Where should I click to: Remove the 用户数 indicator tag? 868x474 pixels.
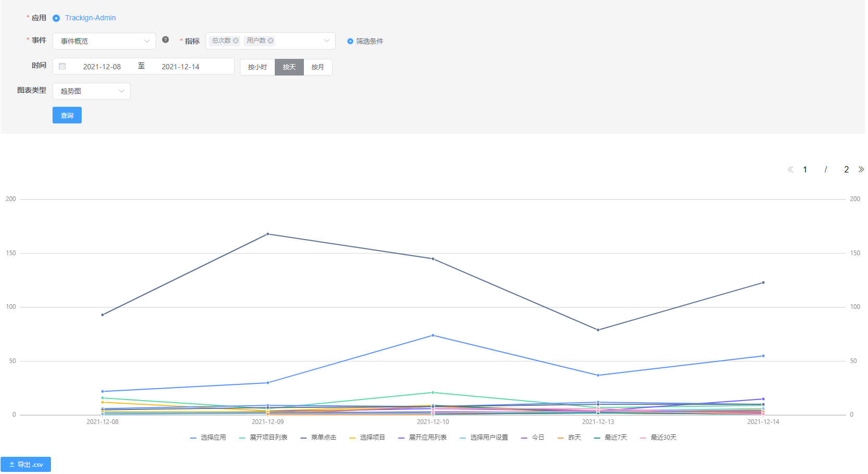point(271,41)
